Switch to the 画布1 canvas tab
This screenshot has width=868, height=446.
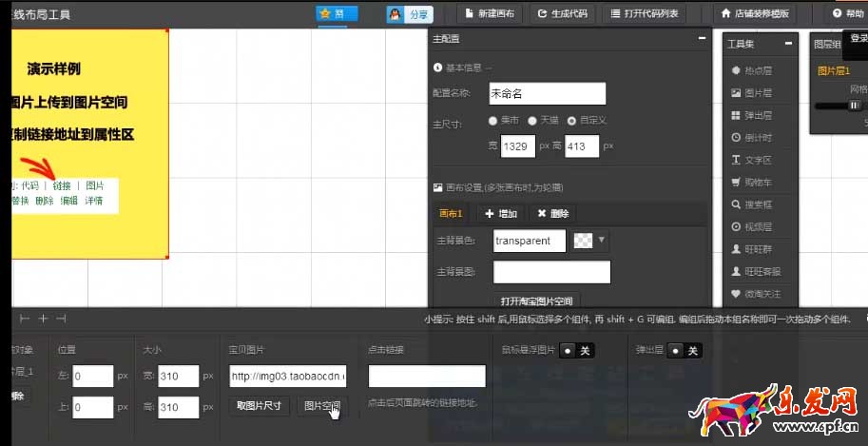pyautogui.click(x=450, y=214)
